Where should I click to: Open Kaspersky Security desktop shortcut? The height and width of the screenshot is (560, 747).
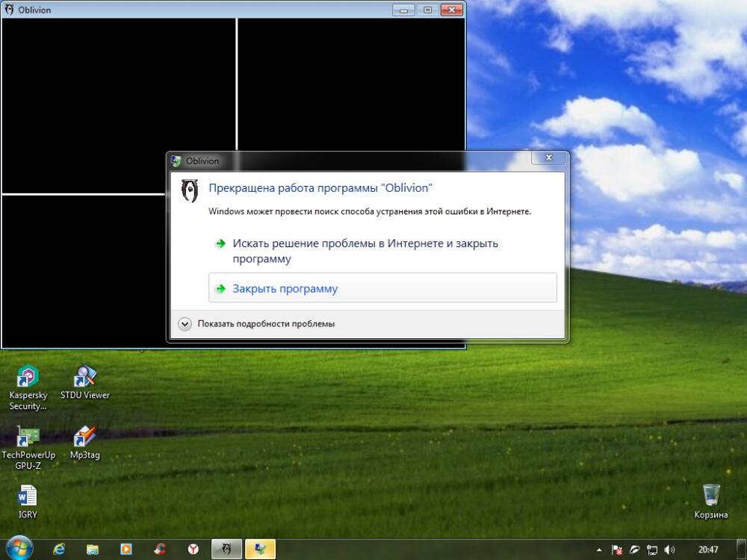[x=28, y=388]
